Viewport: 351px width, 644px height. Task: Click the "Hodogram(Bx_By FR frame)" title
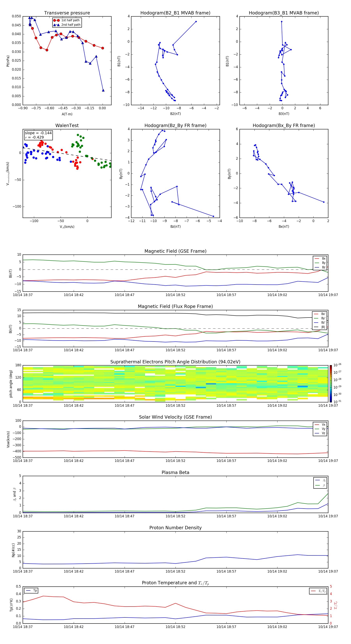tap(284, 125)
